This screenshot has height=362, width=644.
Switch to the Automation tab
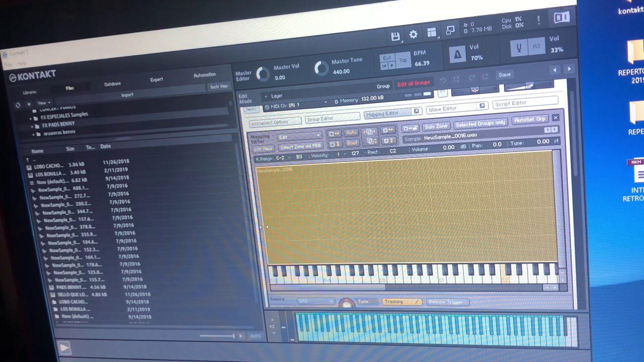point(205,75)
